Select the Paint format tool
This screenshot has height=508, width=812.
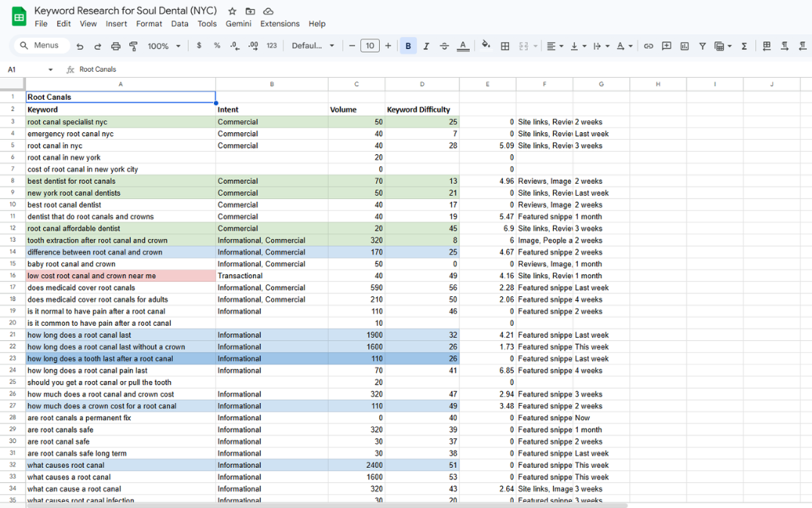click(x=134, y=46)
